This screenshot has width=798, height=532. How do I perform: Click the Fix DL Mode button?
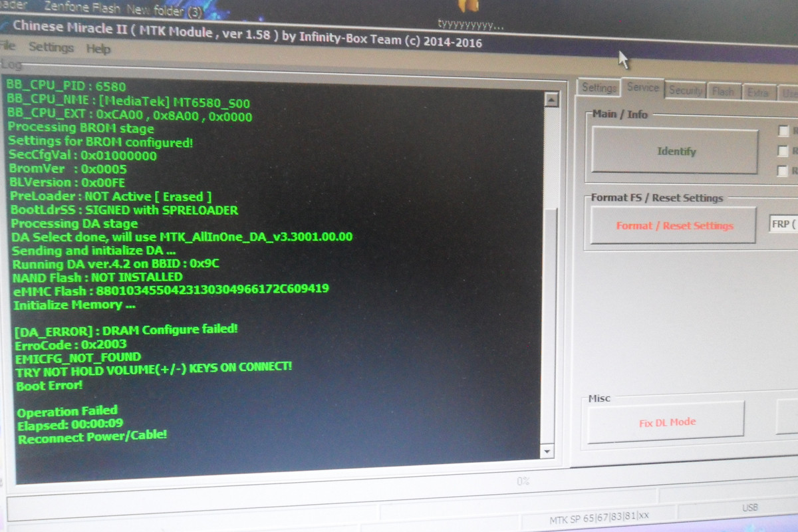[666, 422]
